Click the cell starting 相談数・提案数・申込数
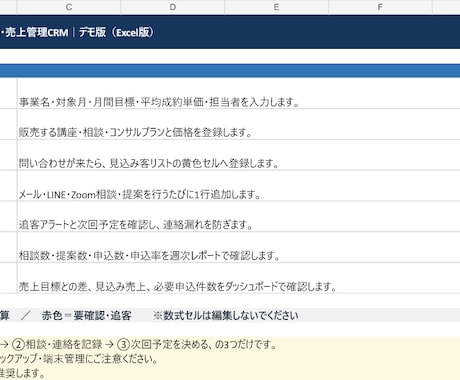 [x=239, y=247]
